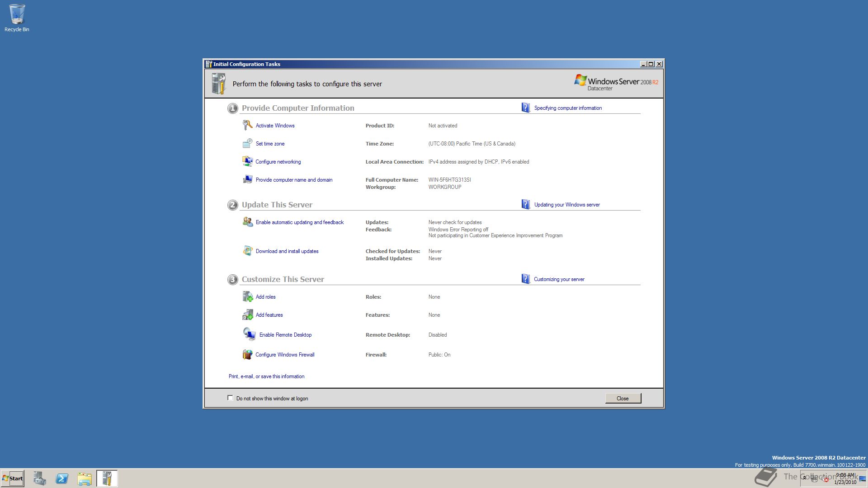
Task: Click the Close button at bottom of window
Action: 623,398
